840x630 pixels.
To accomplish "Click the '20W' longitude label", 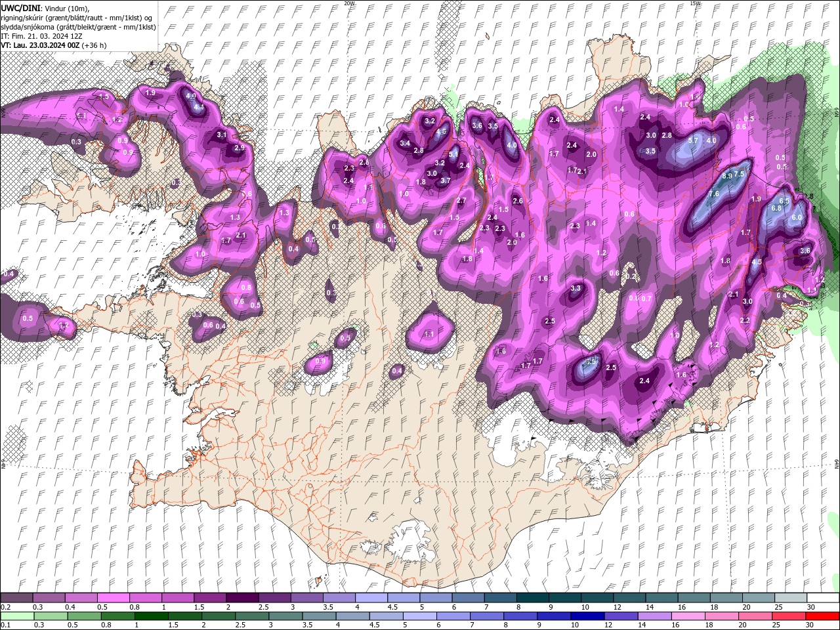I will tap(349, 3).
